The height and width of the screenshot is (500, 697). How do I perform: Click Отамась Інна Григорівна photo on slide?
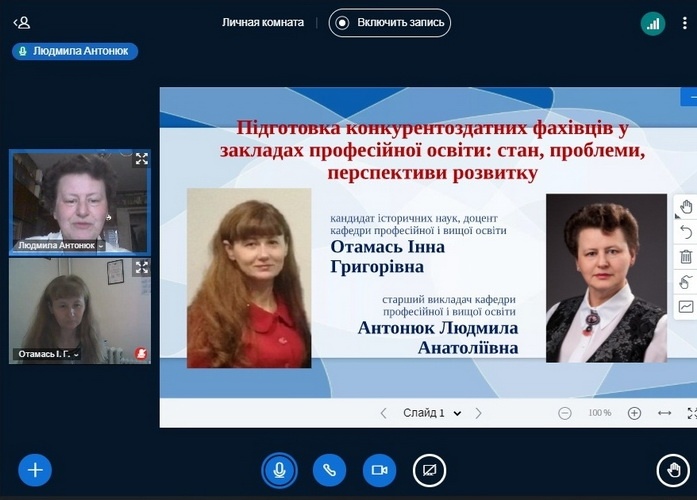point(249,278)
